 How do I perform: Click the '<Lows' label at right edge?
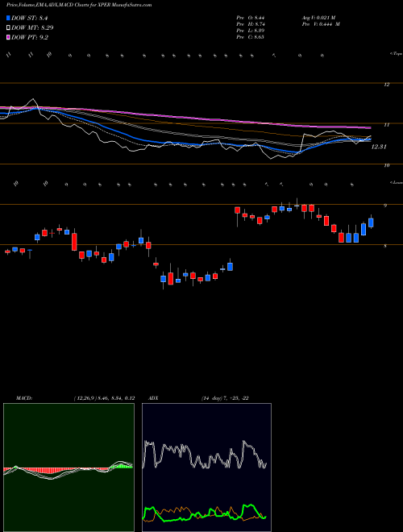point(396,182)
